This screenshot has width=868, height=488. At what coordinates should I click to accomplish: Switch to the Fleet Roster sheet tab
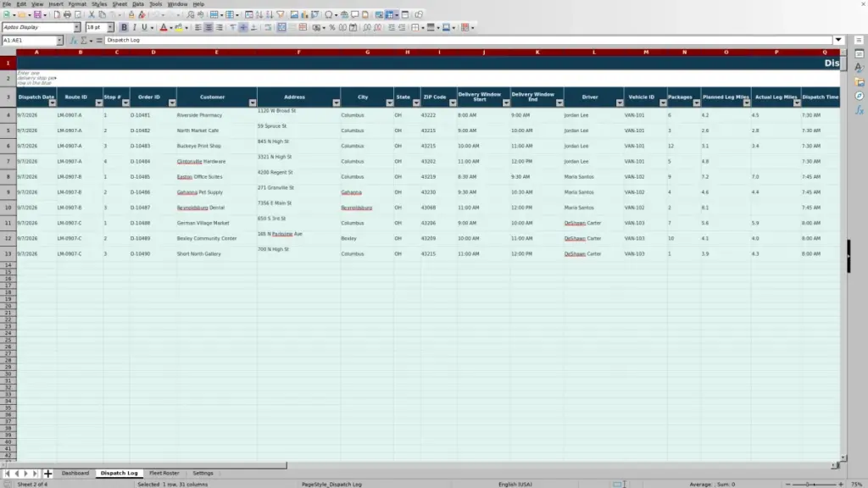[164, 473]
